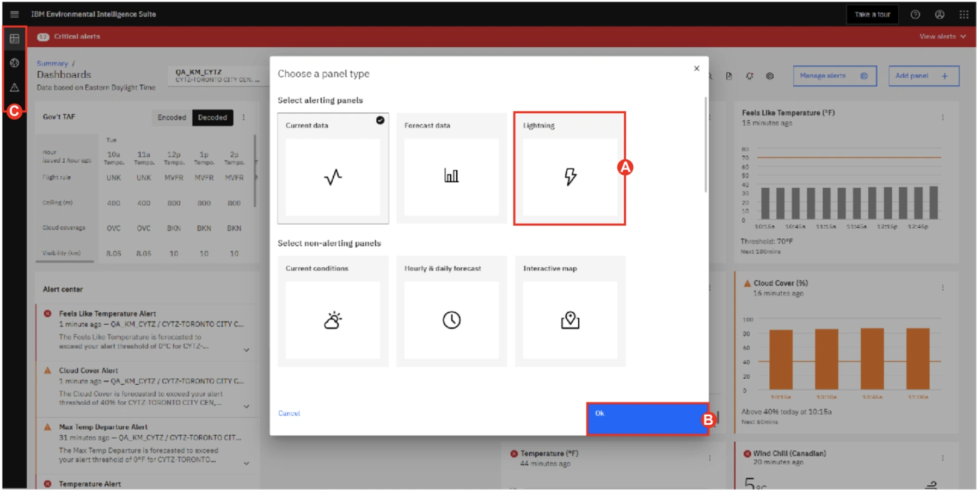Expand the Cloud Cover Alert entry

coord(247,406)
